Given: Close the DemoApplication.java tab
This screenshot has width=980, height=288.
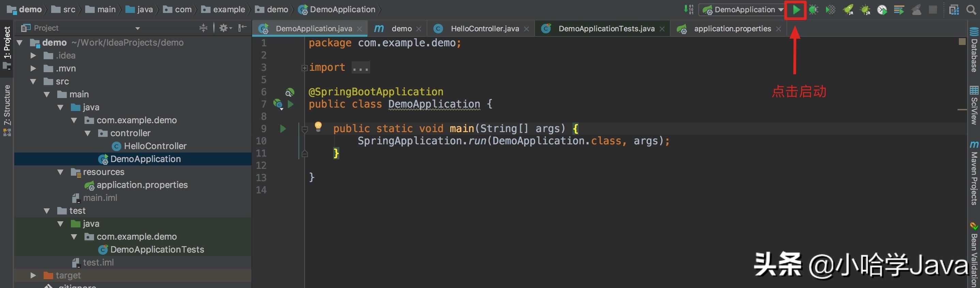Looking at the screenshot, I should (359, 29).
